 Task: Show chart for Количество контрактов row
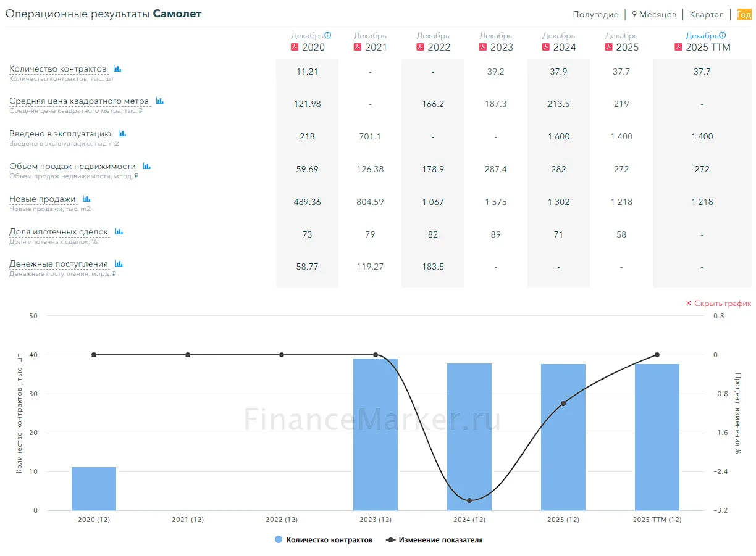tap(117, 68)
